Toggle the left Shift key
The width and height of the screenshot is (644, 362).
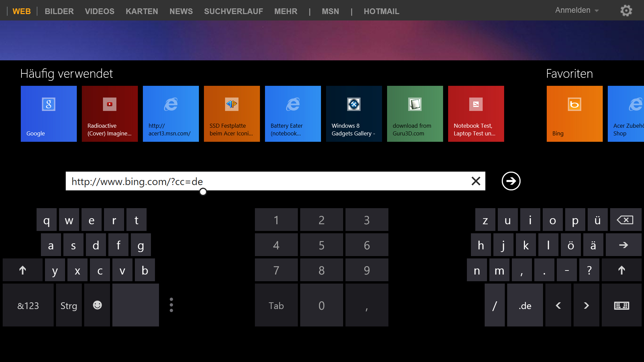pyautogui.click(x=22, y=270)
